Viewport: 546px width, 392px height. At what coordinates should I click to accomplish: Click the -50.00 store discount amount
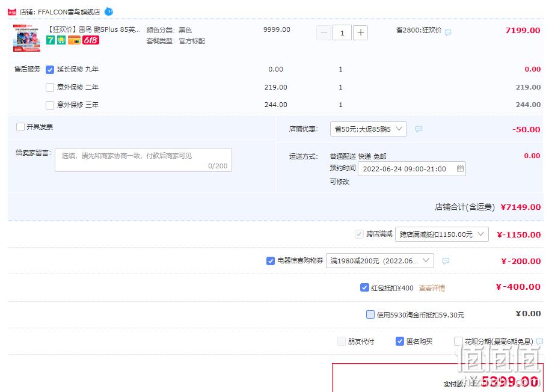coord(526,129)
